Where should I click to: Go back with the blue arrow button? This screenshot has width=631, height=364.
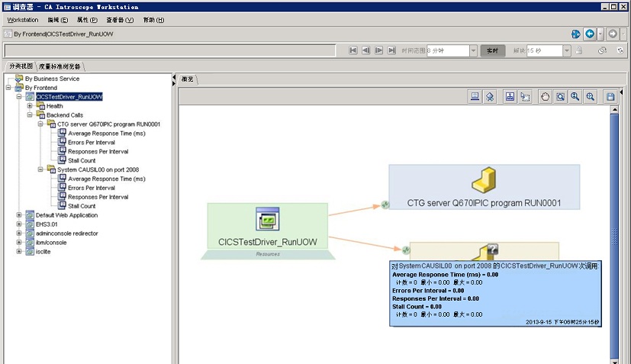(590, 34)
